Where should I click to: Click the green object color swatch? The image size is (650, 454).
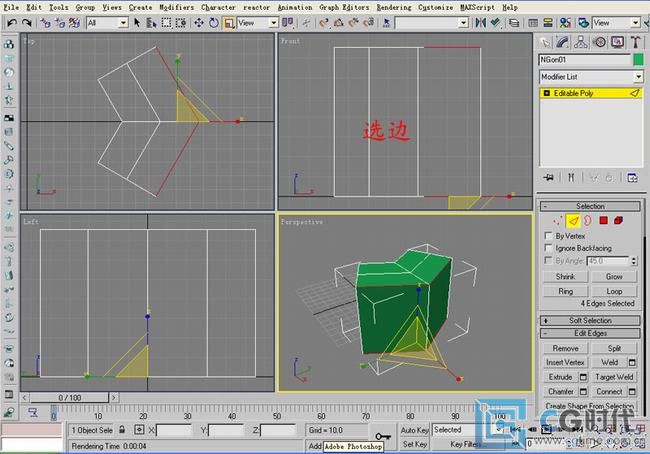[638, 60]
